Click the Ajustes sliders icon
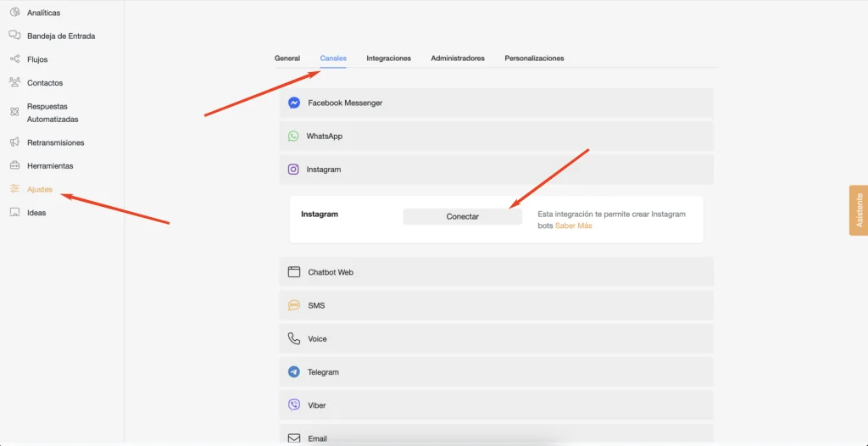 pyautogui.click(x=15, y=188)
